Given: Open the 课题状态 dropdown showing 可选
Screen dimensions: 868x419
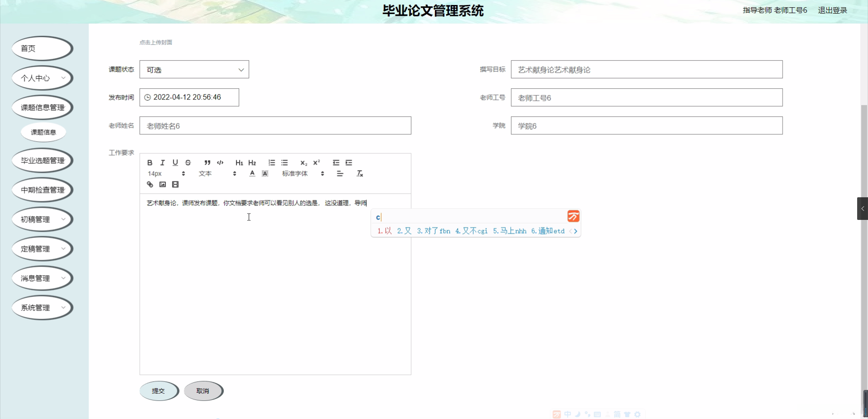Looking at the screenshot, I should coord(194,70).
